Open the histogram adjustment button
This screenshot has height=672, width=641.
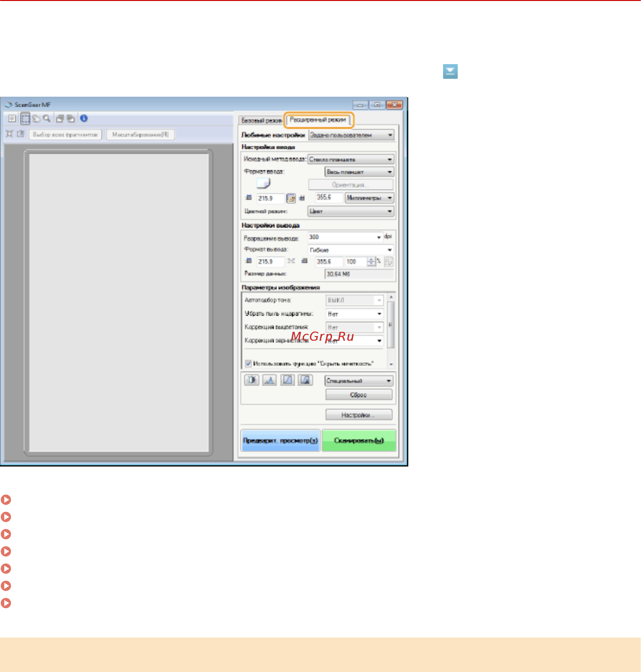270,380
